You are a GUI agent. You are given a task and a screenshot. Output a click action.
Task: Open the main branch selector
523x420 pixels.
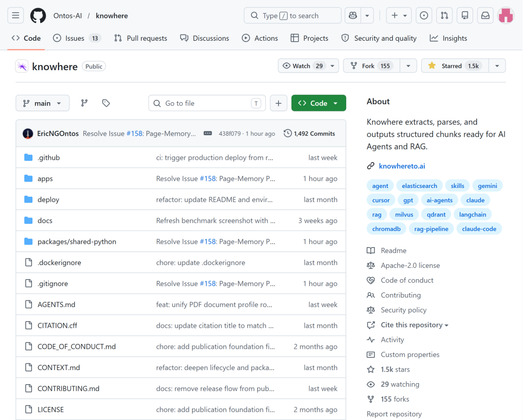click(x=42, y=103)
